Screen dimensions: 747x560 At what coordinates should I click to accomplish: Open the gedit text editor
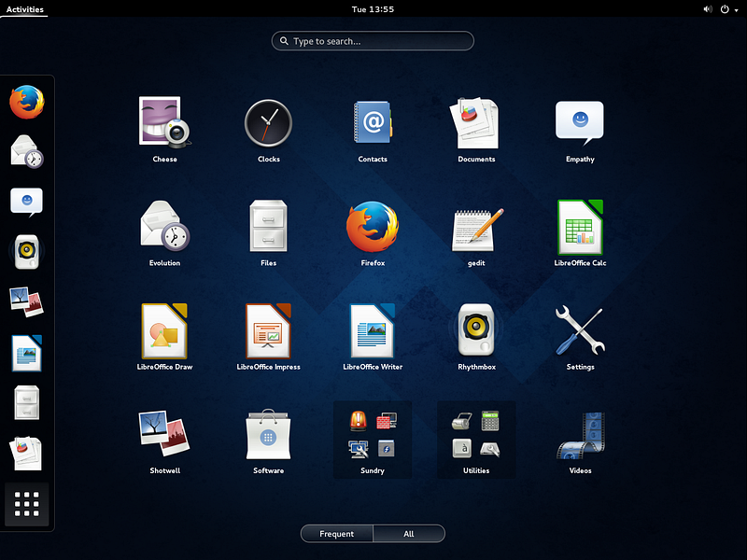click(476, 233)
